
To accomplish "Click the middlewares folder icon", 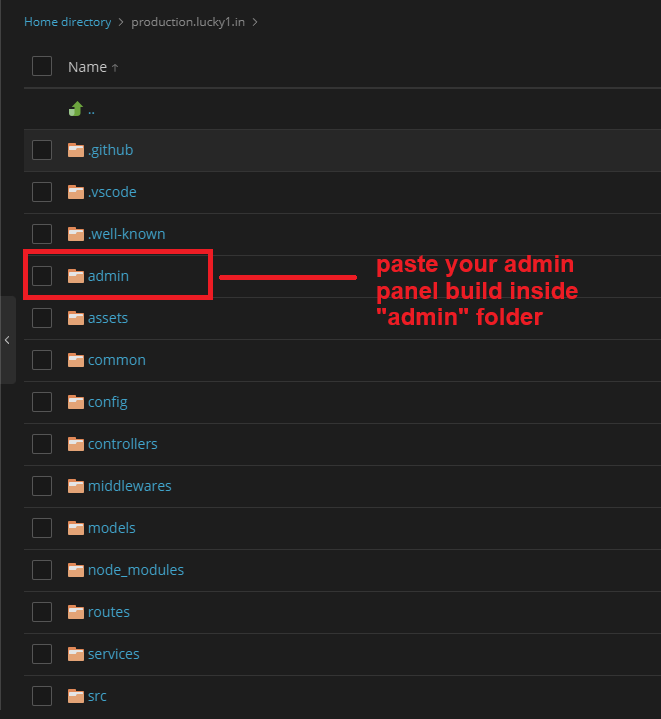I will (x=76, y=486).
